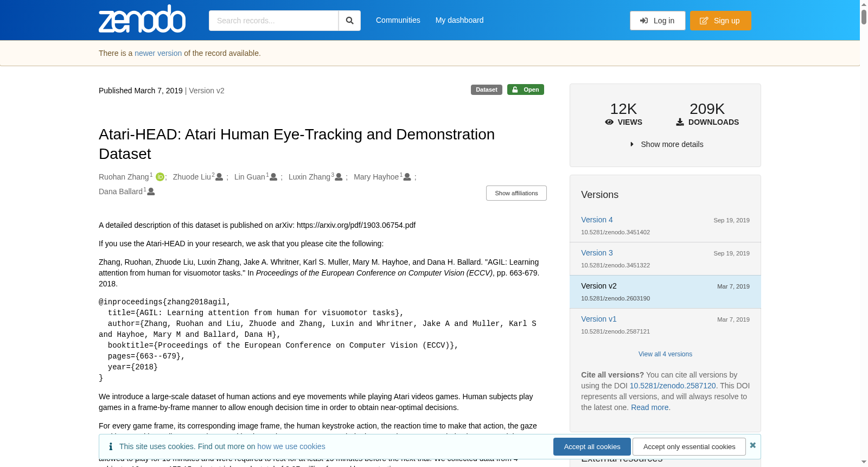The width and height of the screenshot is (868, 467).
Task: Click the cookie banner info icon
Action: tap(111, 446)
